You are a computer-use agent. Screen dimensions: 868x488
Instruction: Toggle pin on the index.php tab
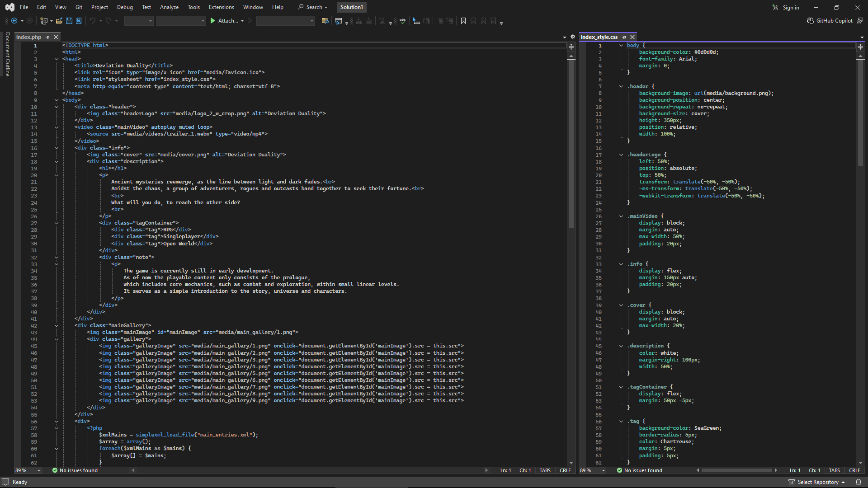[48, 37]
